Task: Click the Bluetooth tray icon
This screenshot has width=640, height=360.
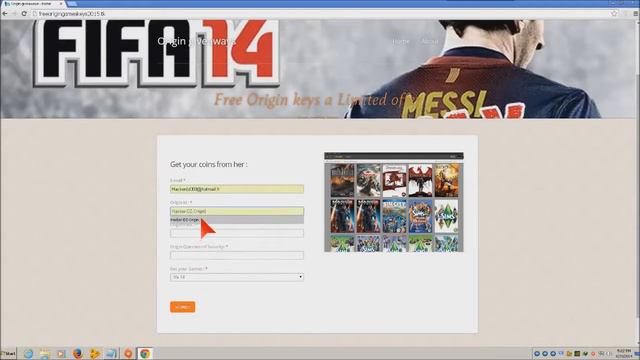Action: (561, 353)
